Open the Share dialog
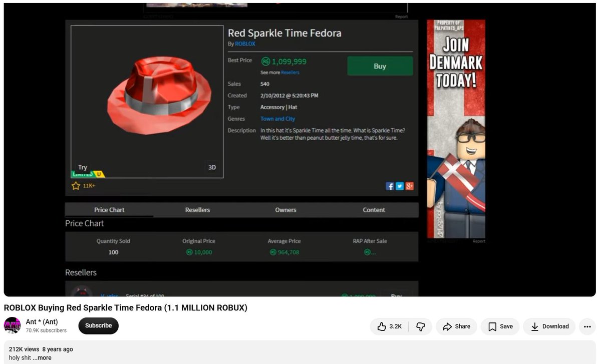 pos(456,326)
